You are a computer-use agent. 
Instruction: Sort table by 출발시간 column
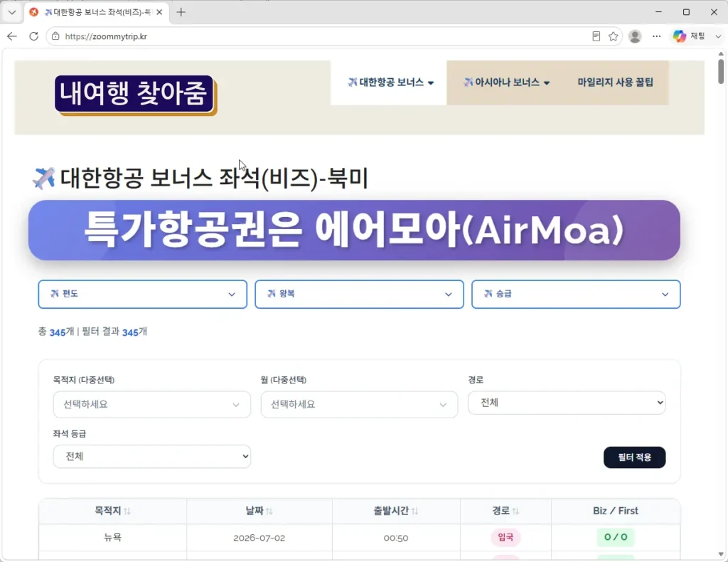(x=395, y=511)
